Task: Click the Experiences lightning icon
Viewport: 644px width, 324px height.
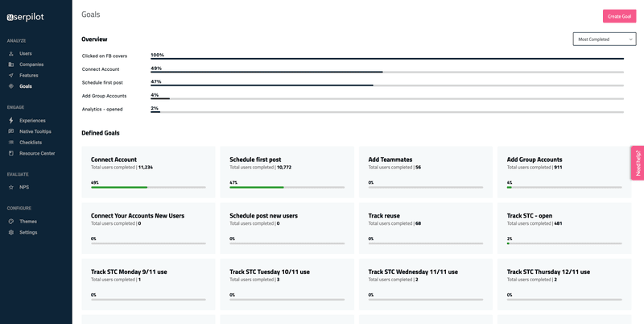Action: point(11,120)
